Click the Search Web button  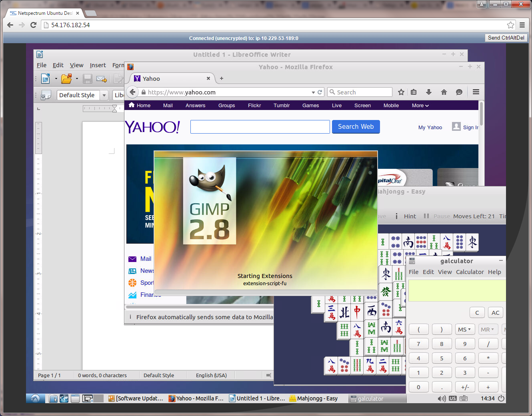click(x=356, y=127)
